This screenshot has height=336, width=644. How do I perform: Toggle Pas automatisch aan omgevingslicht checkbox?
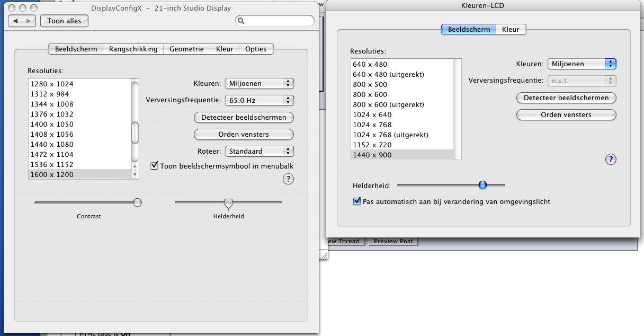[x=357, y=201]
